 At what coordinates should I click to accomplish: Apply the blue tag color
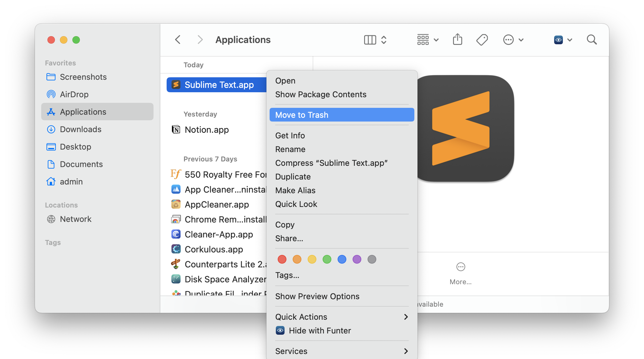pyautogui.click(x=342, y=259)
